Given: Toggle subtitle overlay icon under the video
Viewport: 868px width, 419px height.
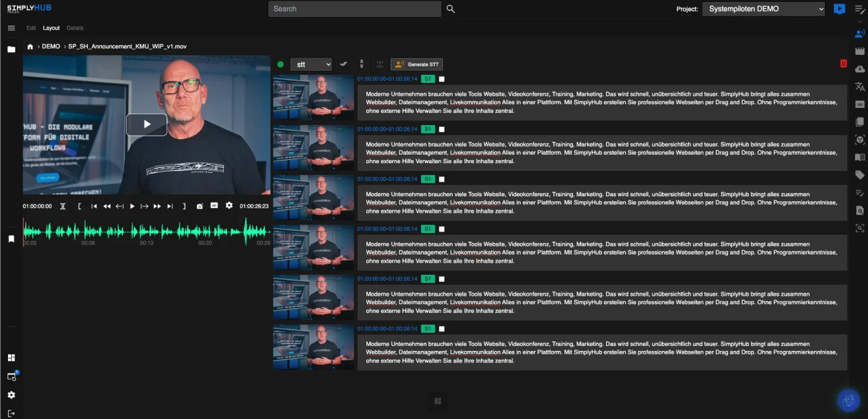Looking at the screenshot, I should click(x=214, y=206).
